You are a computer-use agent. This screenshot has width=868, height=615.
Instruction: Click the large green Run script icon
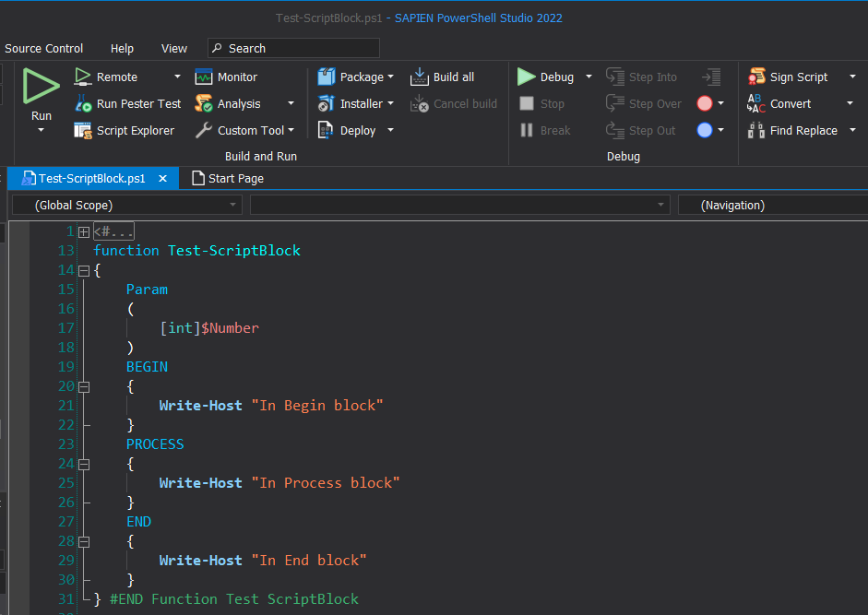[41, 86]
